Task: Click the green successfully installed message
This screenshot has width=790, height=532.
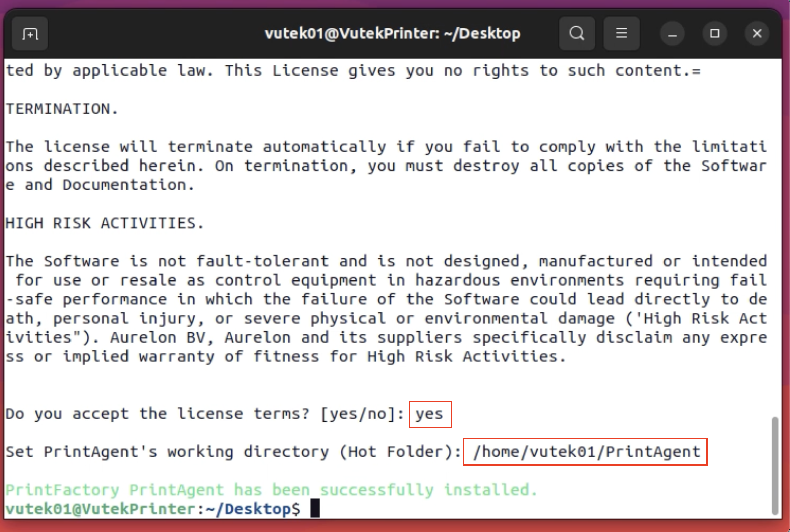Action: coord(272,490)
